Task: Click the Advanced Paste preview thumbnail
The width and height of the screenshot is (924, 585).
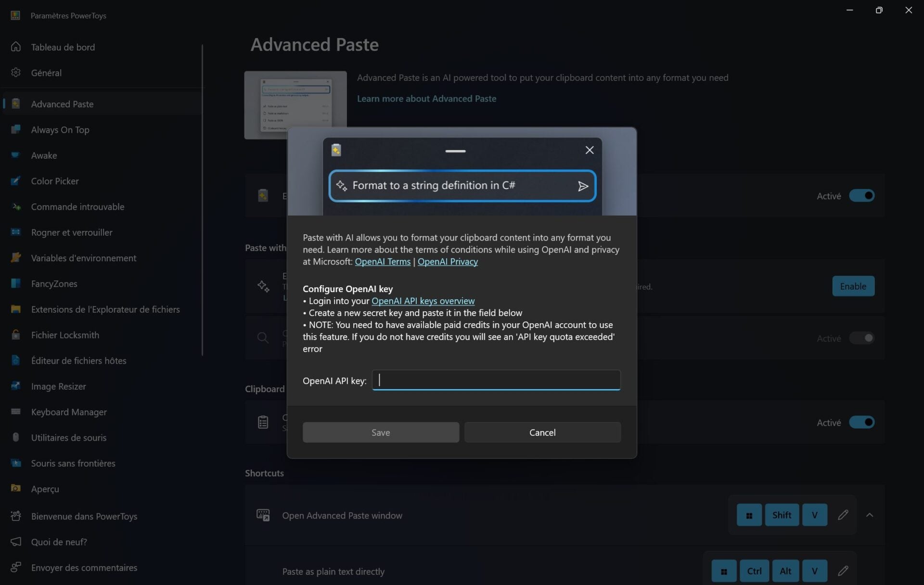Action: click(295, 105)
